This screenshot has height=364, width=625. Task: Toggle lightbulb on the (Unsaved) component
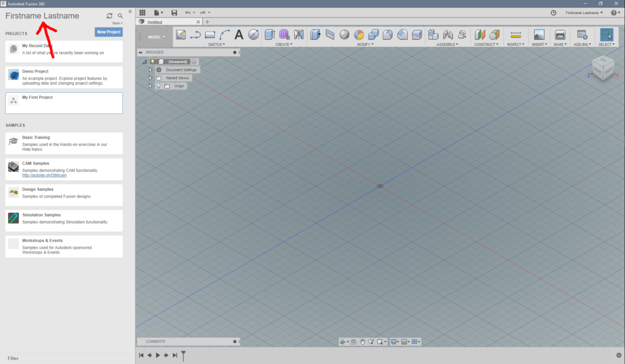coord(153,62)
